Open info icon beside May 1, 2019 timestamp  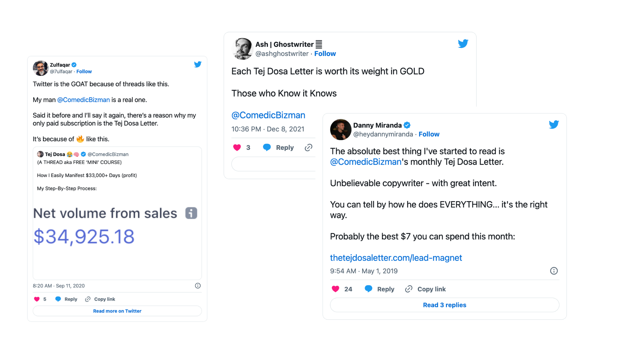click(x=554, y=271)
